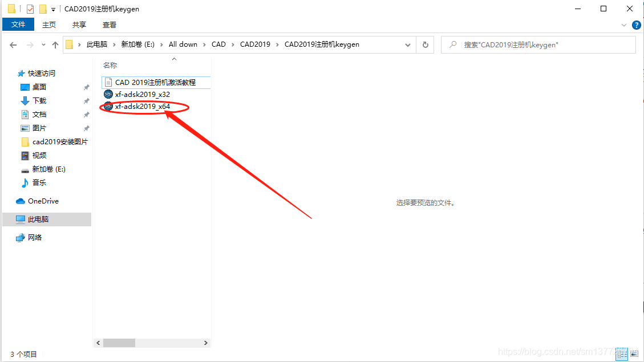The width and height of the screenshot is (644, 362).
Task: Click the pin icon next to 桌面
Action: click(x=86, y=87)
